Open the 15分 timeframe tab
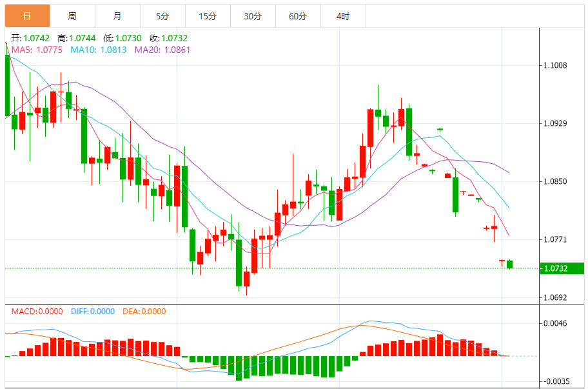 tap(208, 16)
